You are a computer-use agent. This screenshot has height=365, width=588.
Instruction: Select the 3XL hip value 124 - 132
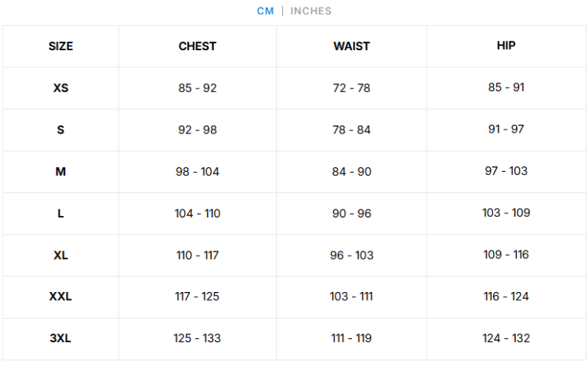coord(506,338)
